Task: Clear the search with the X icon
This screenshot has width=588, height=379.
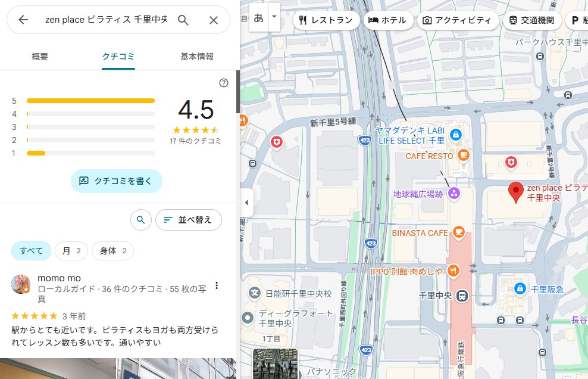Action: [214, 20]
